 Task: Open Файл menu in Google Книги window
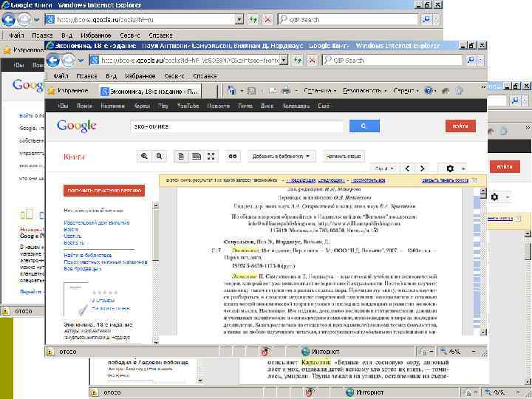[x=16, y=35]
